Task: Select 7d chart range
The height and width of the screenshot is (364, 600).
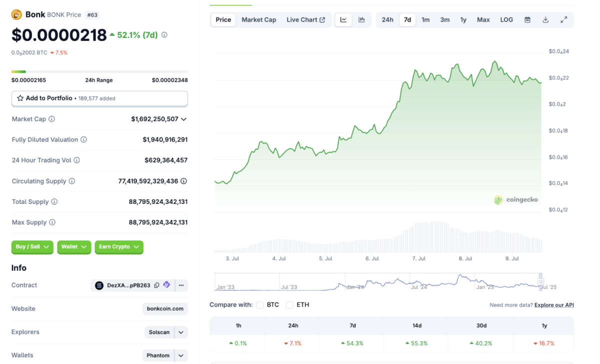Action: 407,20
